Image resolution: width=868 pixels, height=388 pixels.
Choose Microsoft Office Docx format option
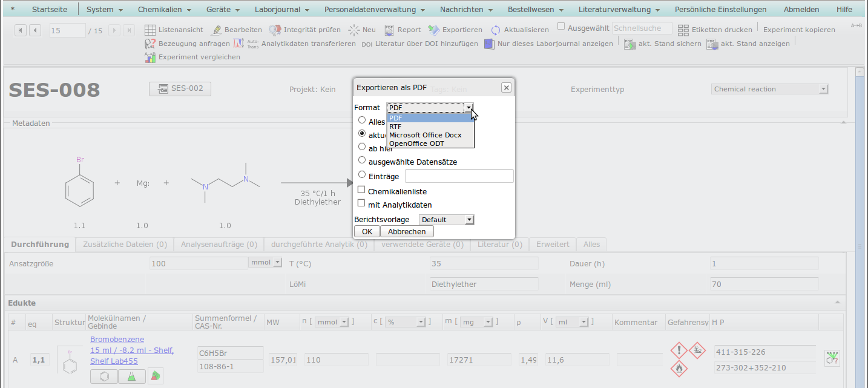click(425, 135)
